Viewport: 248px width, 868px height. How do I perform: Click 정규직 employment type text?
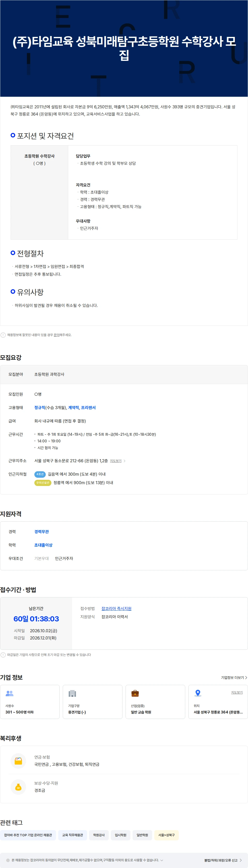pos(40,408)
